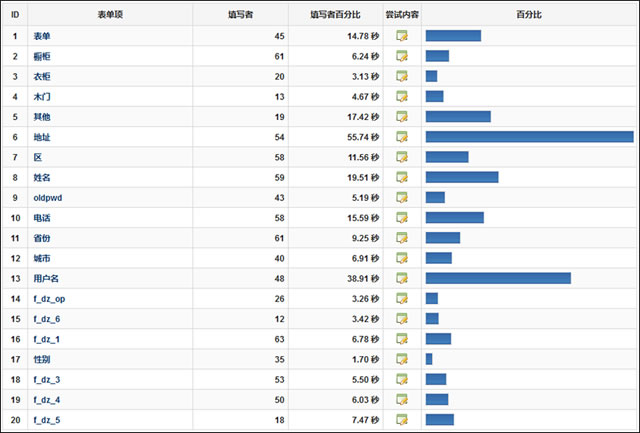The image size is (640, 433).
Task: Open the f_dz_1 form item link
Action: 47,339
